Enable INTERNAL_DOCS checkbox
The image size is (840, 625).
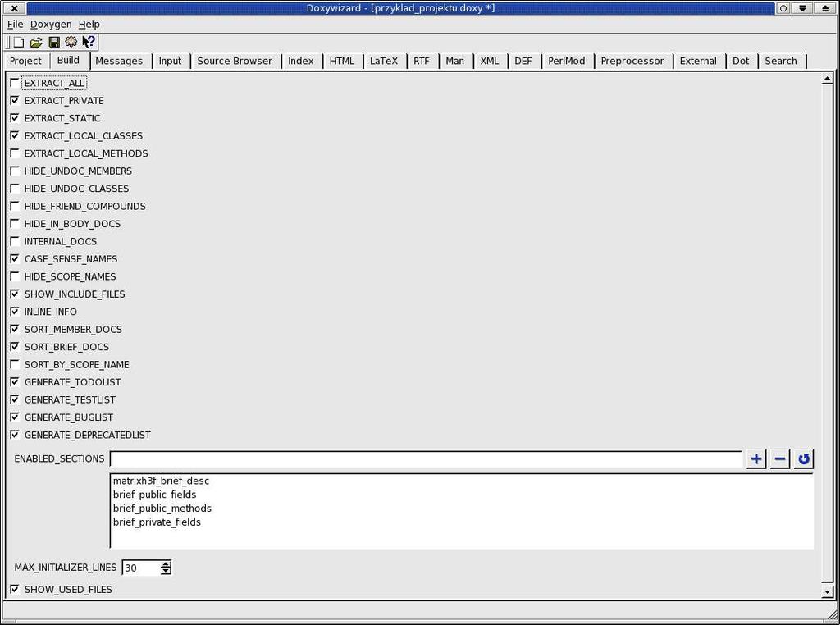click(15, 241)
